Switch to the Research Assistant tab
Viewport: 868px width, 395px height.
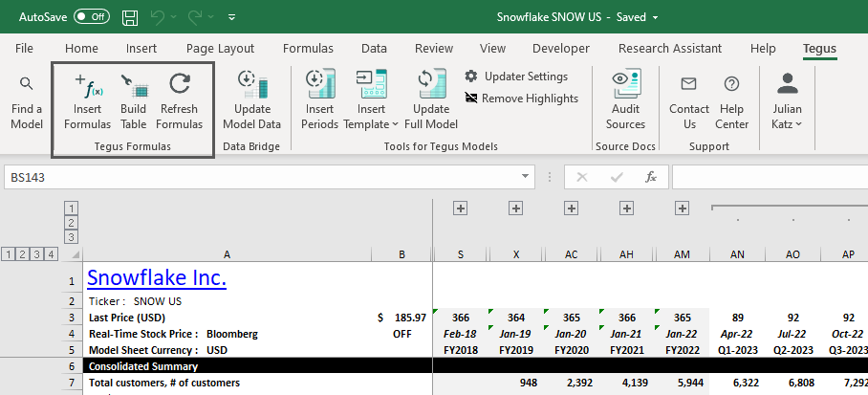670,49
